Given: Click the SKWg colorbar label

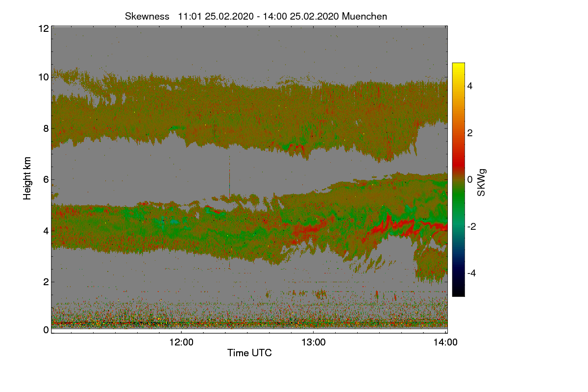Looking at the screenshot, I should 482,182.
